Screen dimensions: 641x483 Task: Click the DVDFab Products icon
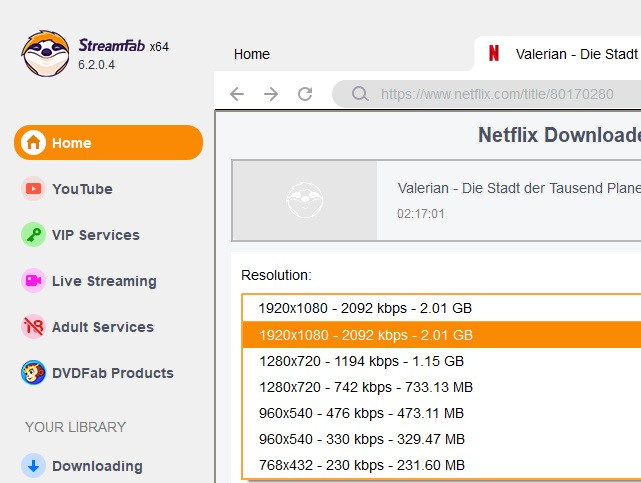coord(34,373)
